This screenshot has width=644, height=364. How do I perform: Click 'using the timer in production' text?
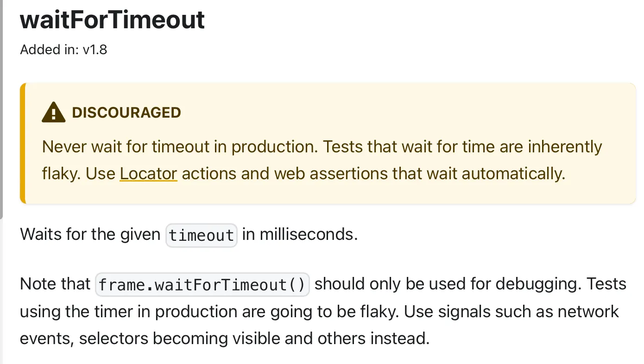(130, 311)
